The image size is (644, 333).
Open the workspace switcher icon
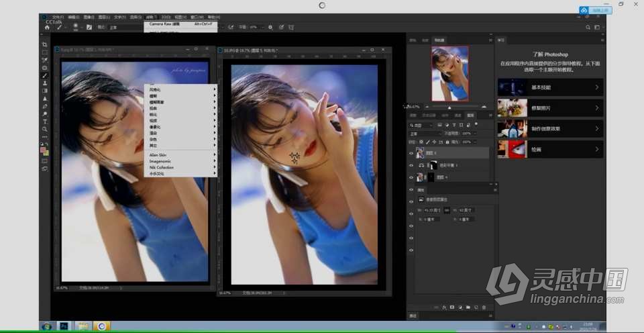[x=598, y=28]
